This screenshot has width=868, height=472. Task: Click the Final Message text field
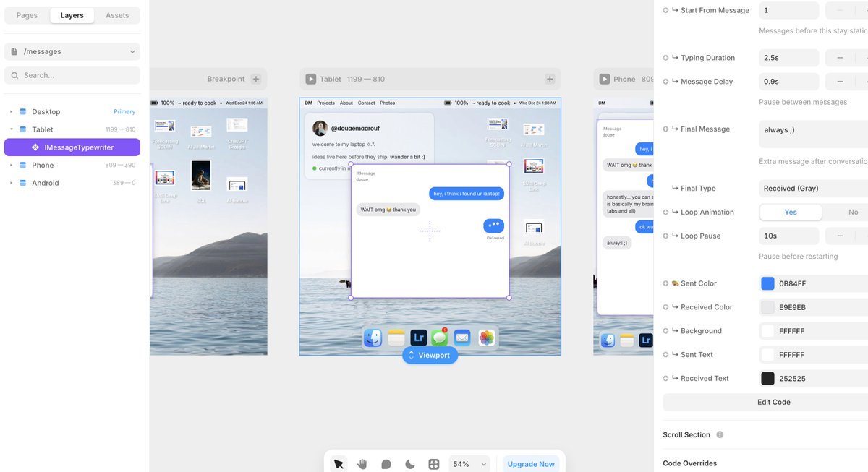[813, 136]
